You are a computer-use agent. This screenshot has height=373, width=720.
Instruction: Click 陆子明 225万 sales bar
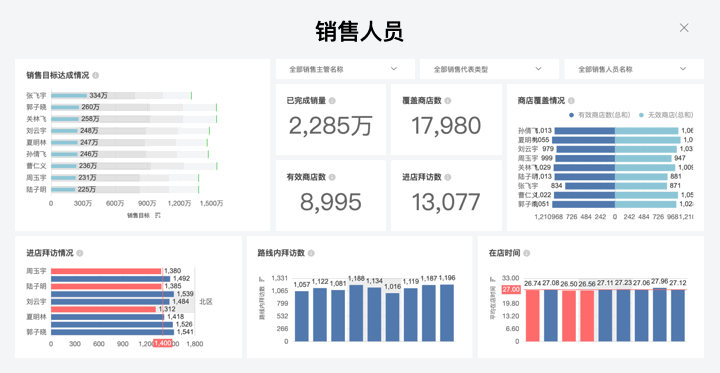(x=63, y=189)
